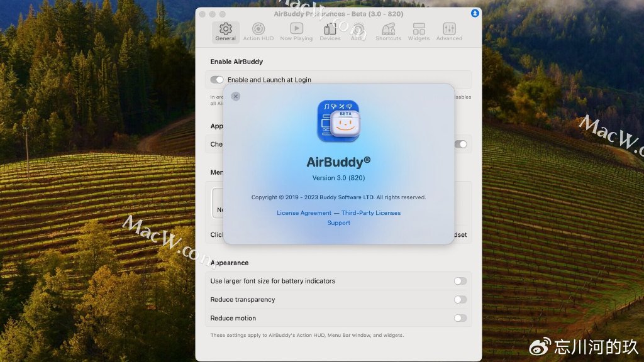Viewport: 644px width, 362px height.
Task: Go to the Shortcuts tab
Action: point(388,31)
